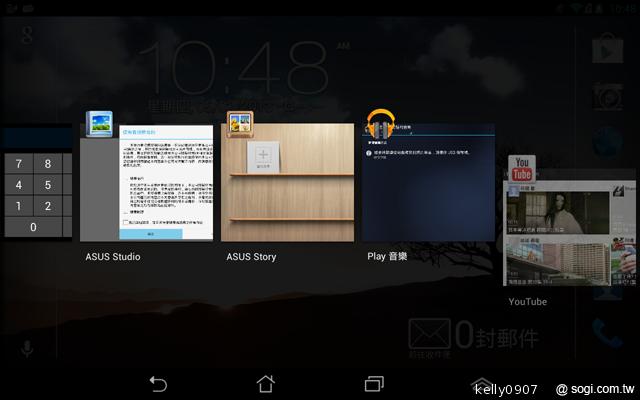Tap the 1 key on dialer thumbnail
Viewport: 640px width, 400px height.
coord(18,206)
